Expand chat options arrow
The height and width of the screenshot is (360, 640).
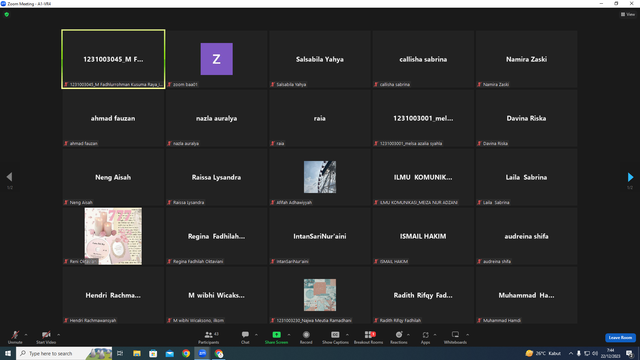coord(256,335)
